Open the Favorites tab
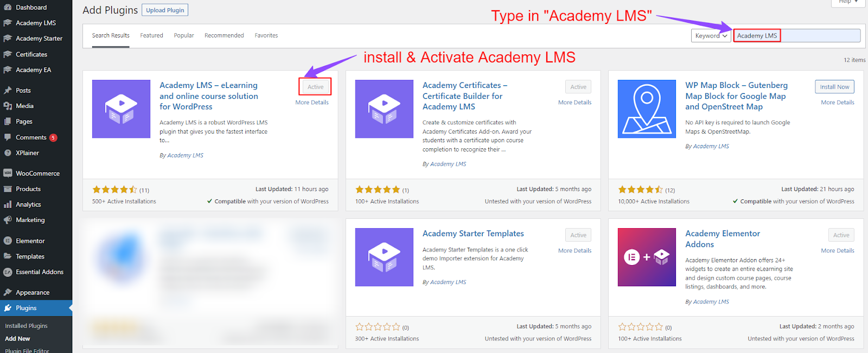 pos(266,35)
